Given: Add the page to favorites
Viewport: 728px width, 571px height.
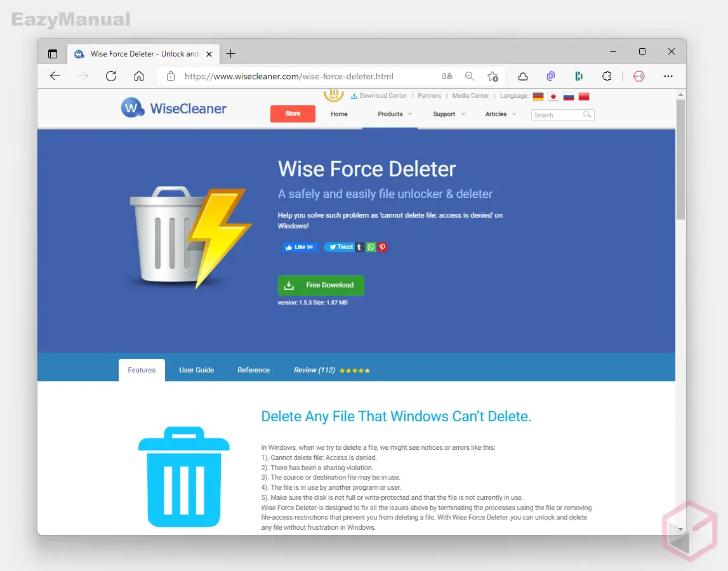Looking at the screenshot, I should 493,76.
